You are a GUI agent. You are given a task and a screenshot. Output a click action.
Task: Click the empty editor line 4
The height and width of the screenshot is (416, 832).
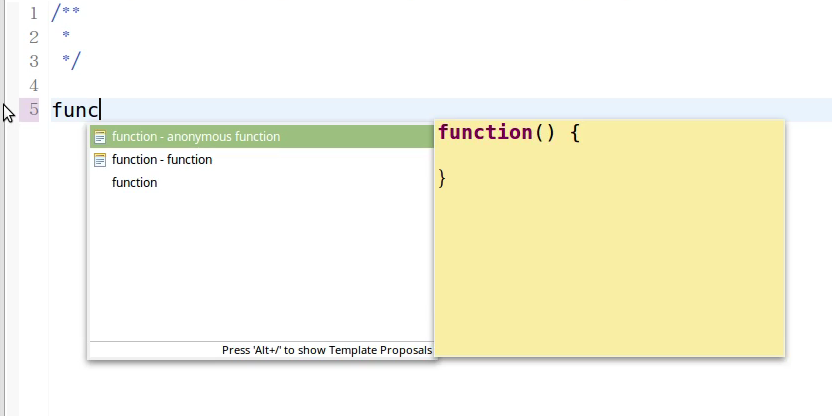point(300,85)
